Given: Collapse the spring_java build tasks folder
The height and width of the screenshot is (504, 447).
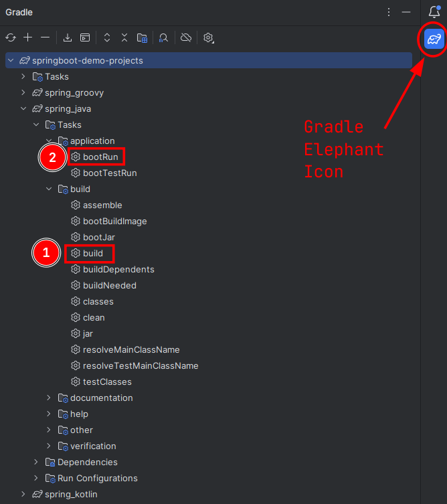Looking at the screenshot, I should 48,189.
